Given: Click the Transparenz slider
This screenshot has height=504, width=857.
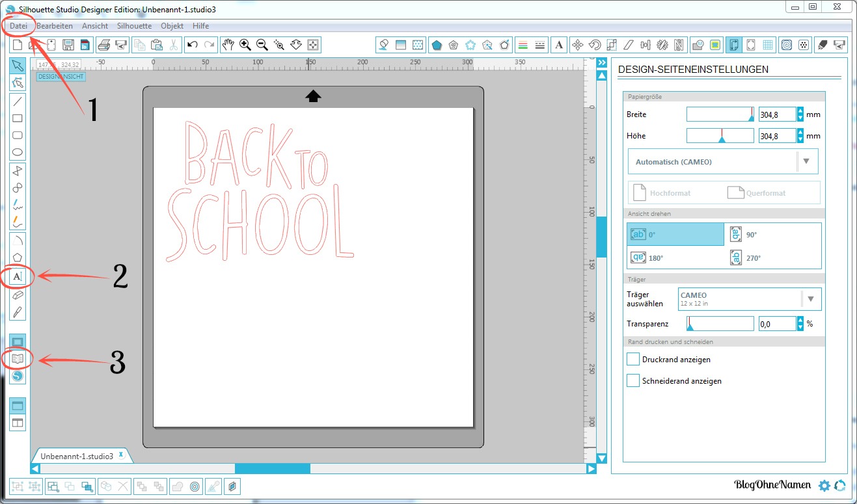Looking at the screenshot, I should (x=720, y=324).
